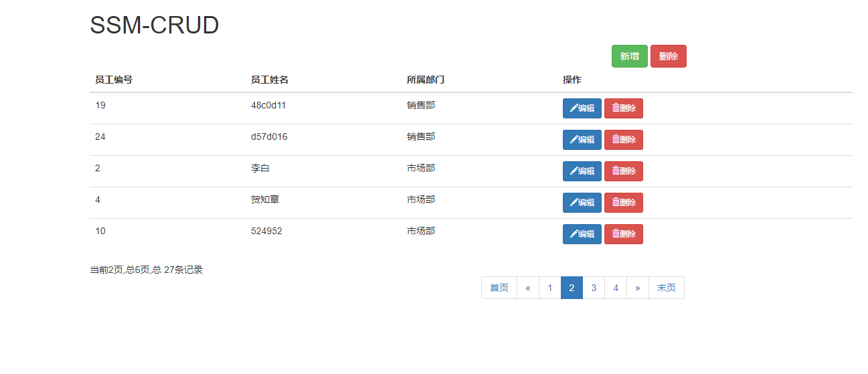The width and height of the screenshot is (868, 374).
Task: Click the 员工编号 column header
Action: (x=114, y=80)
